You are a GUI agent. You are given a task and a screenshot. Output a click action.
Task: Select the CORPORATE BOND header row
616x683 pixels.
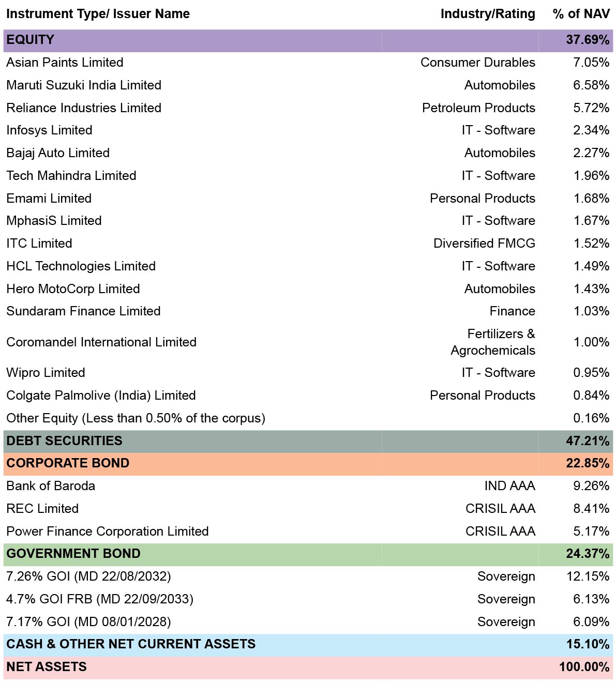point(308,464)
